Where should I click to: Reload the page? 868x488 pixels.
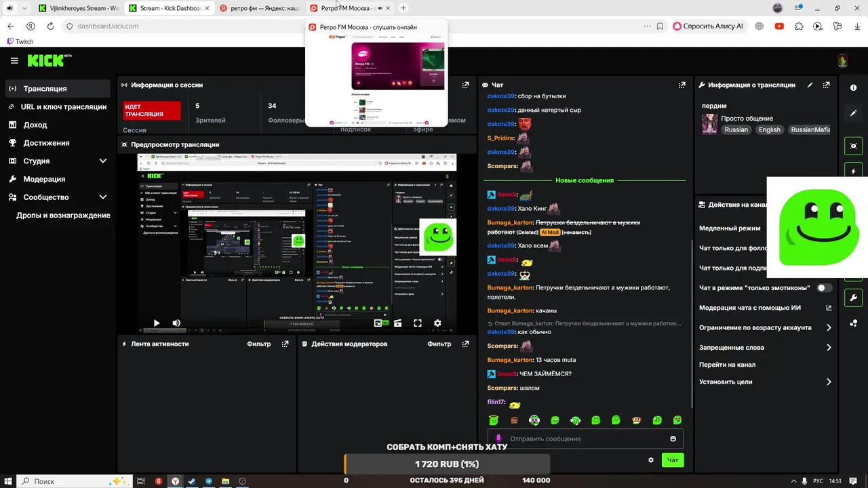[50, 26]
